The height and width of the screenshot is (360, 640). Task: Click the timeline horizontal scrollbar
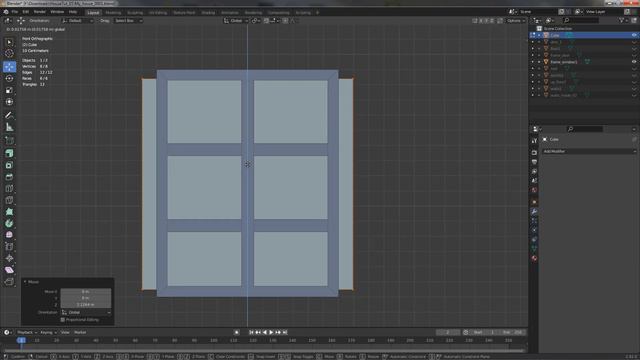[264, 351]
